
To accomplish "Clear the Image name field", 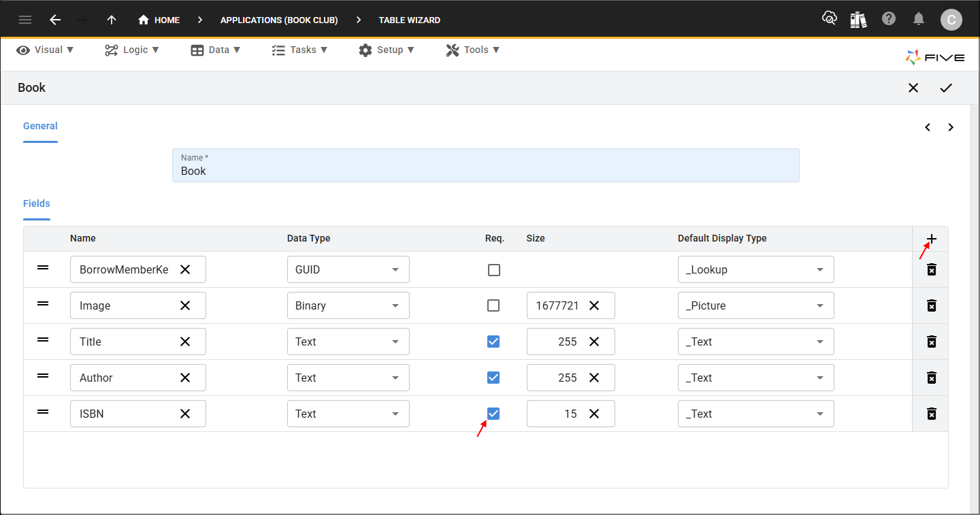I will point(185,305).
